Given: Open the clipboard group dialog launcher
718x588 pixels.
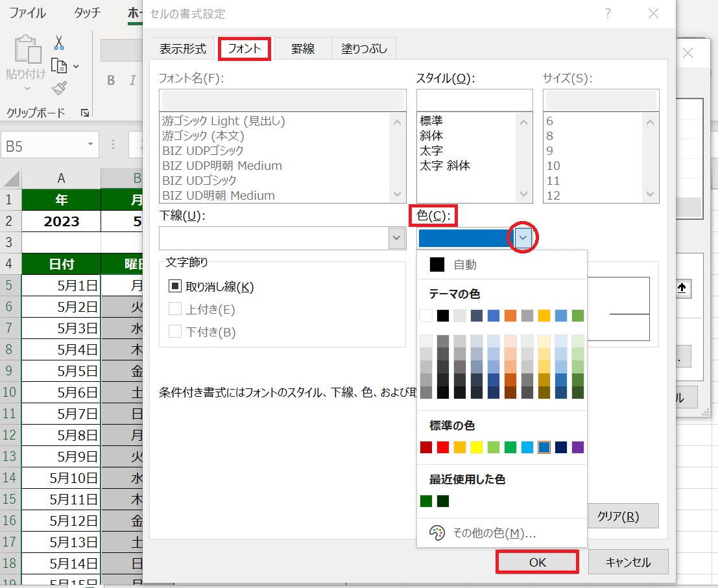Looking at the screenshot, I should coord(85,113).
